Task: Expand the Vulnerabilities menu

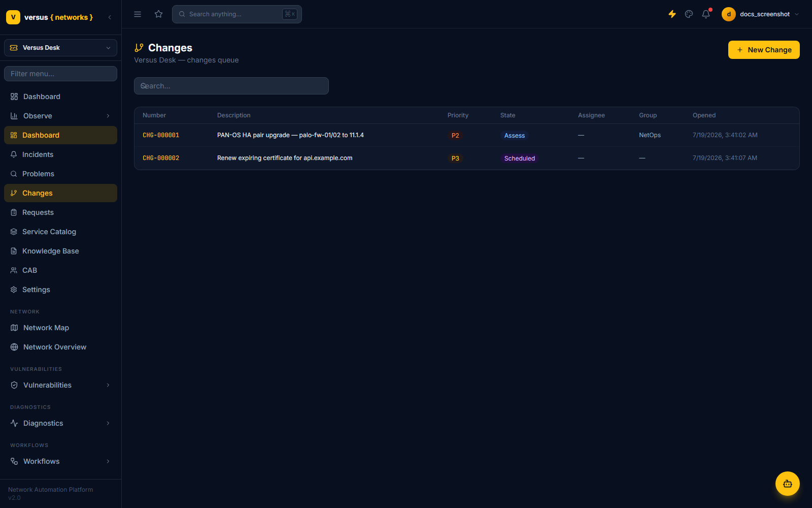Action: 60,385
